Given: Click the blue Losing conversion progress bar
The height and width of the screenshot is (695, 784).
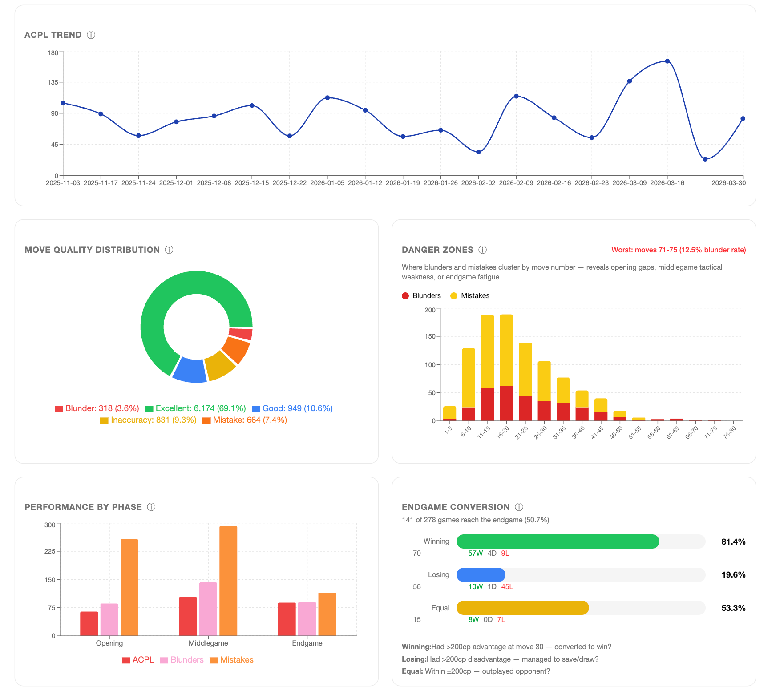Looking at the screenshot, I should coord(481,575).
